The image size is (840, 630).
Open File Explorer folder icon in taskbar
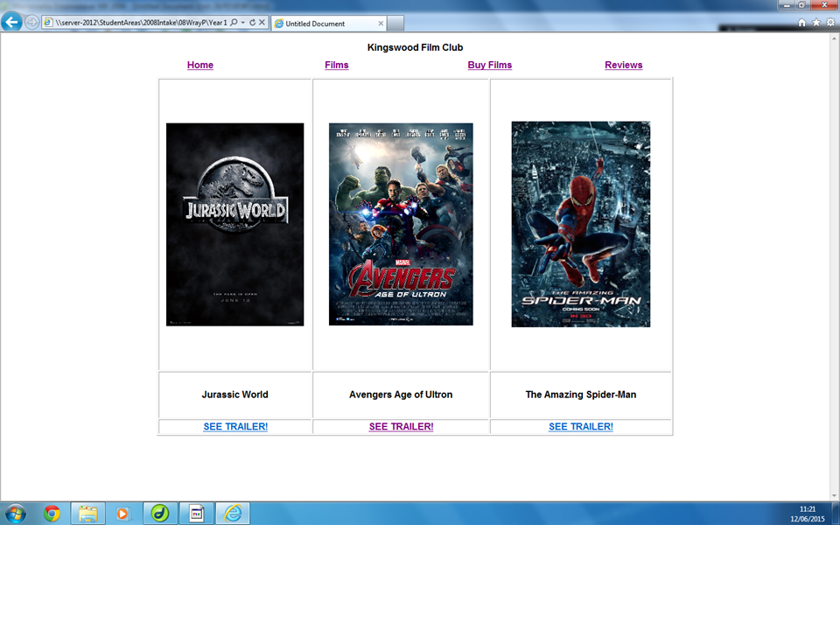(87, 514)
